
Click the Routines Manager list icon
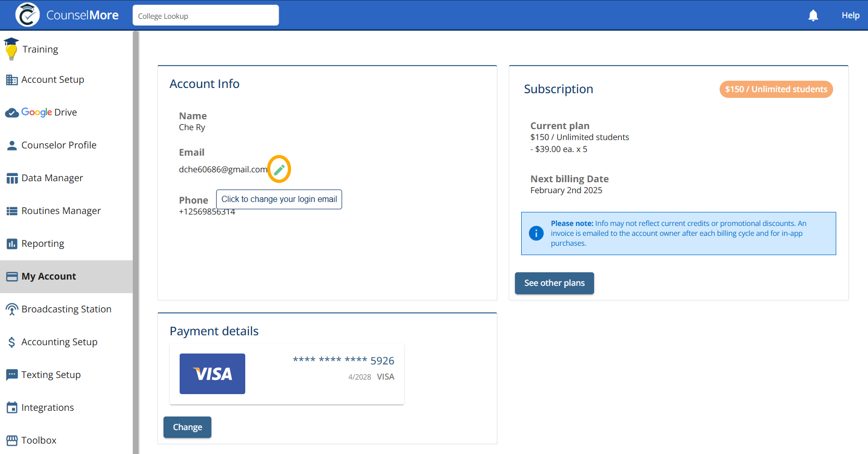point(11,211)
